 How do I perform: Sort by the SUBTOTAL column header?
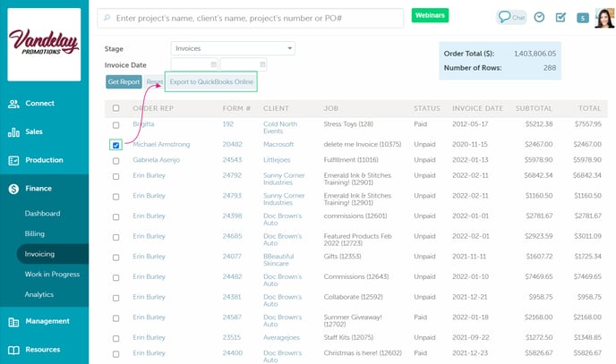534,108
